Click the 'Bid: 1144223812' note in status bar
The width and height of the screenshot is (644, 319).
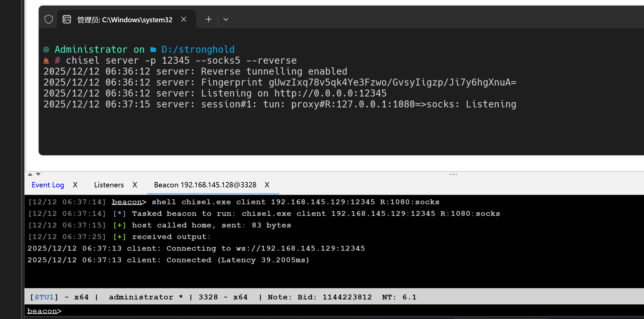tap(335, 297)
